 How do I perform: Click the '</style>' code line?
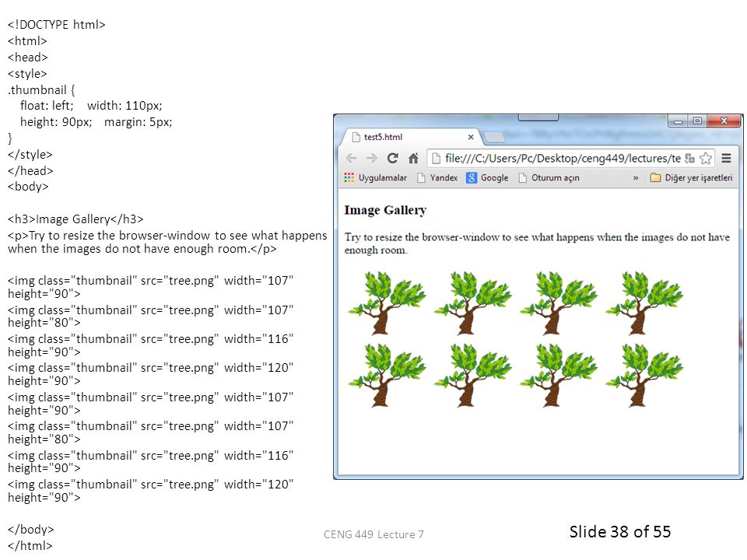tap(30, 155)
